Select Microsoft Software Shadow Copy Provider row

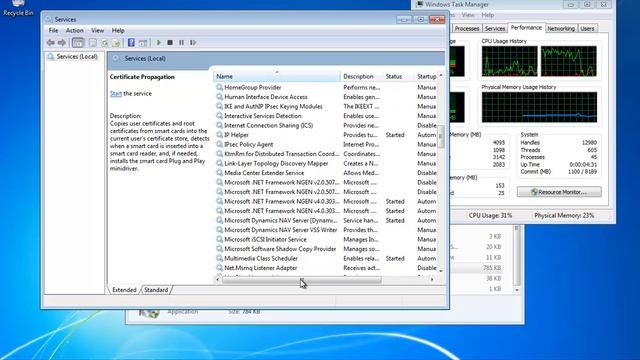(x=280, y=249)
